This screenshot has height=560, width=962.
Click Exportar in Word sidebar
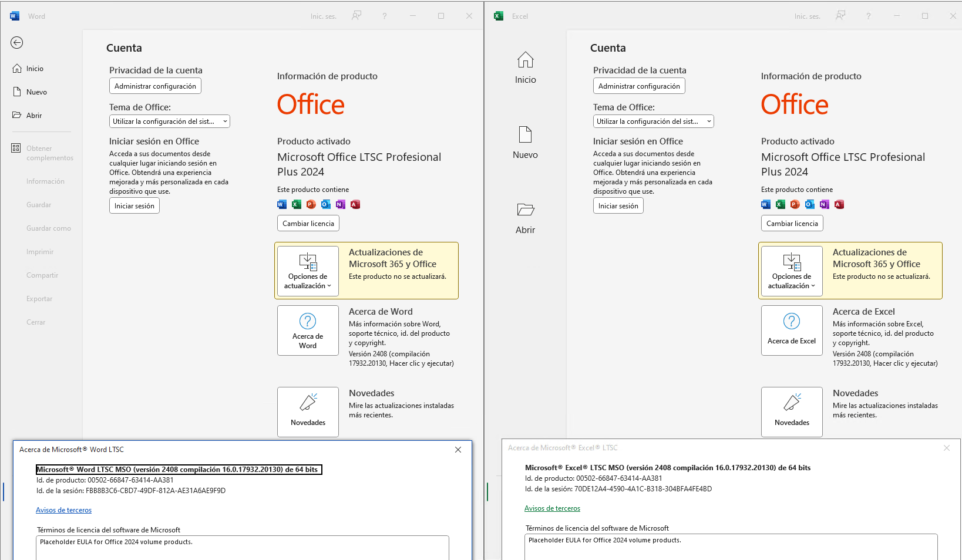[x=39, y=299]
